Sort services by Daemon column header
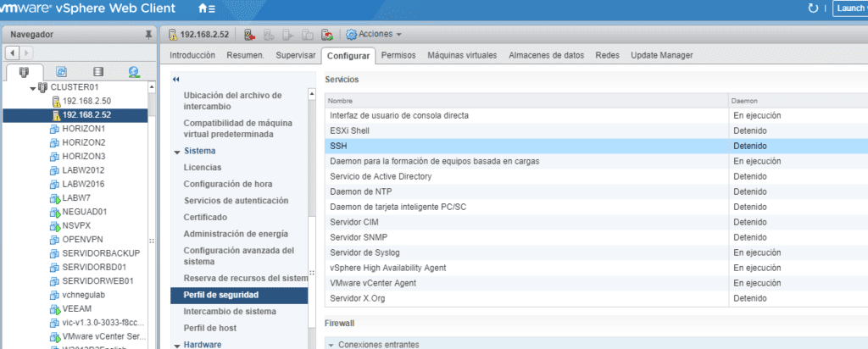The width and height of the screenshot is (868, 349). [798, 101]
